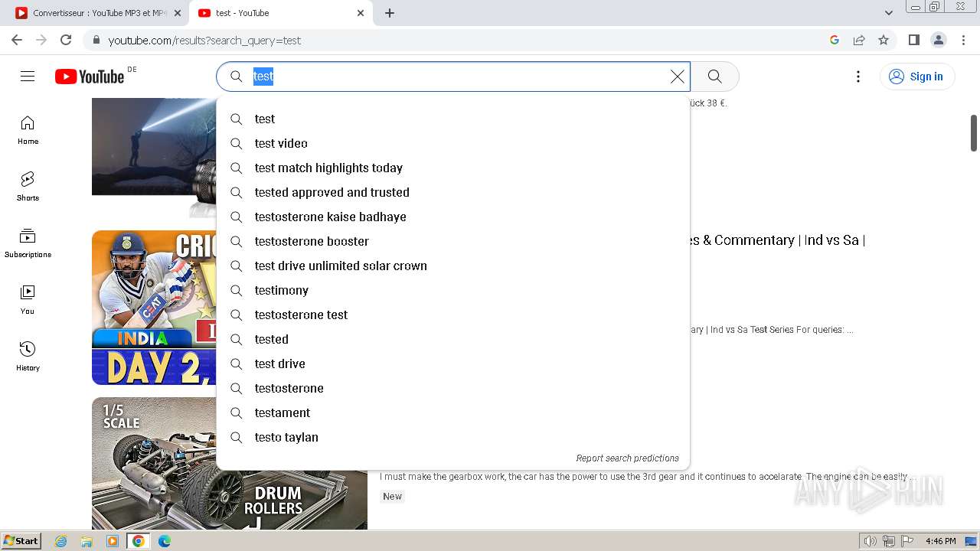This screenshot has width=980, height=551.
Task: Go back in browser history
Action: (x=17, y=40)
